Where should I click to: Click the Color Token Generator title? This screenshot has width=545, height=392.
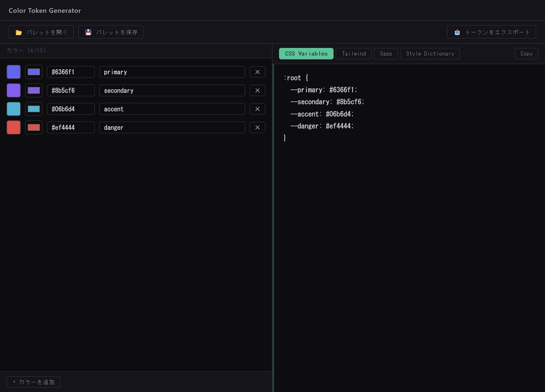point(45,11)
